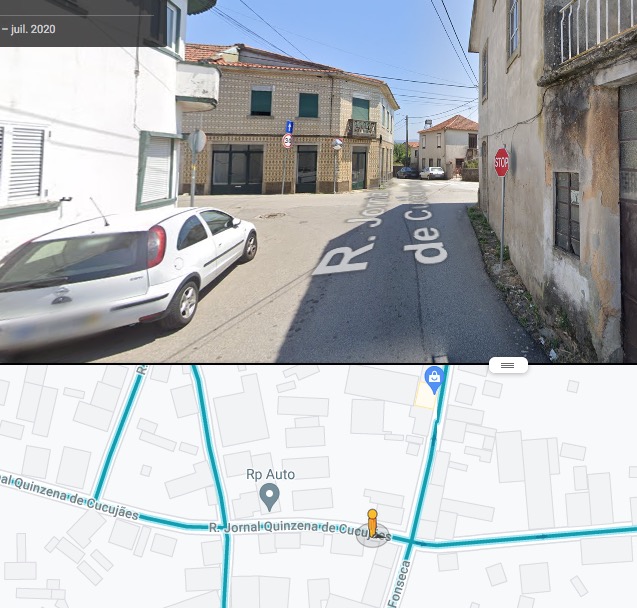Click the balcony on the tiled corner building
Viewport: 637px width, 608px height.
(362, 128)
